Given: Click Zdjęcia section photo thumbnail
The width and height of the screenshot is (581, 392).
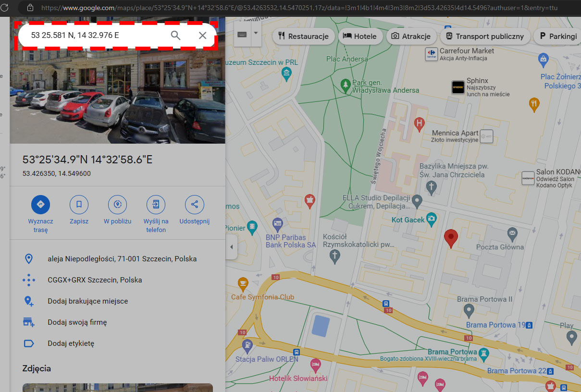Looking at the screenshot, I should 118,387.
